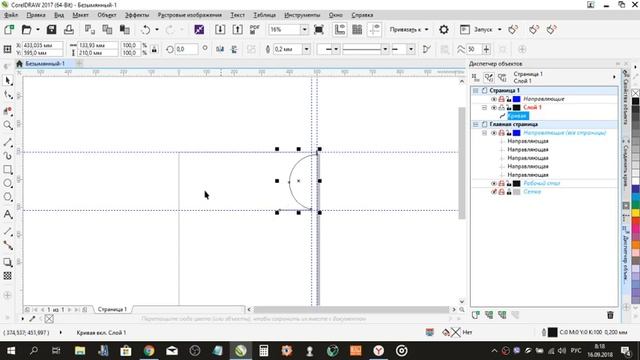Select the Страница 1 page tab
The width and height of the screenshot is (640, 360).
pos(112,309)
